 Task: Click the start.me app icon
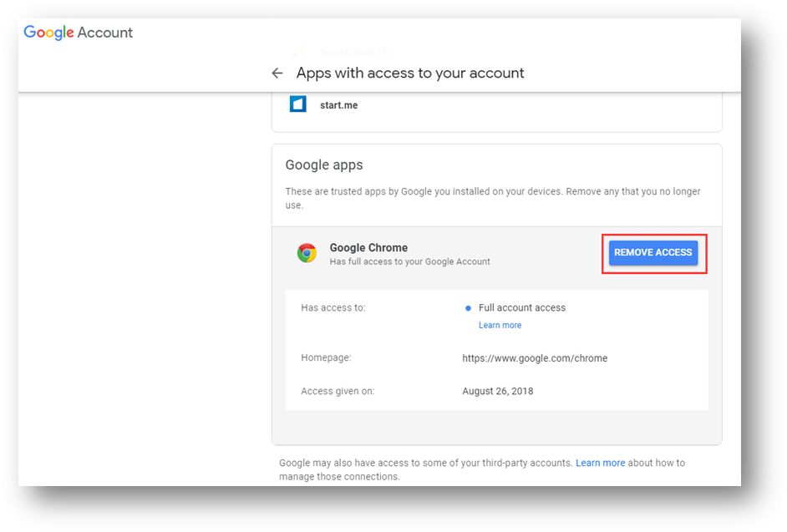[298, 104]
